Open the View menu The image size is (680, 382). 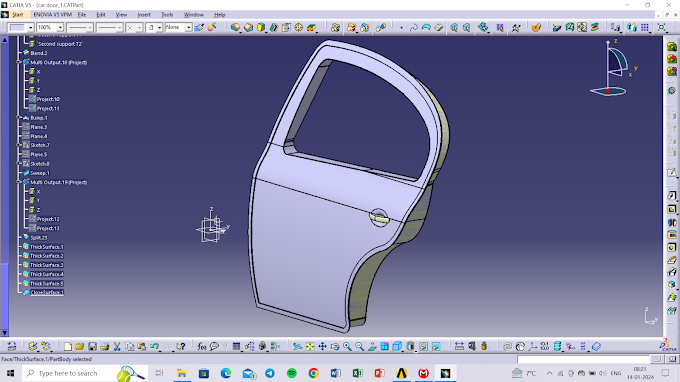coord(121,15)
